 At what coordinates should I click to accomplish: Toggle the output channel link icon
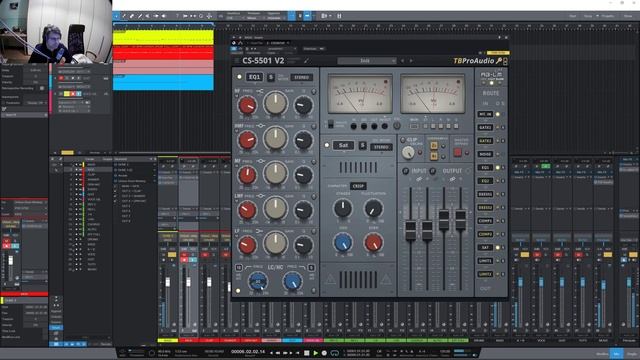click(x=452, y=179)
